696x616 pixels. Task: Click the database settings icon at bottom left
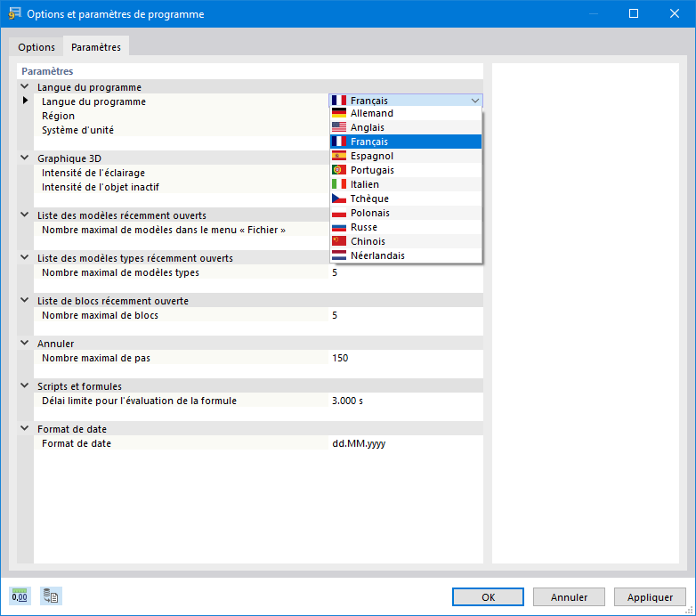point(51,596)
